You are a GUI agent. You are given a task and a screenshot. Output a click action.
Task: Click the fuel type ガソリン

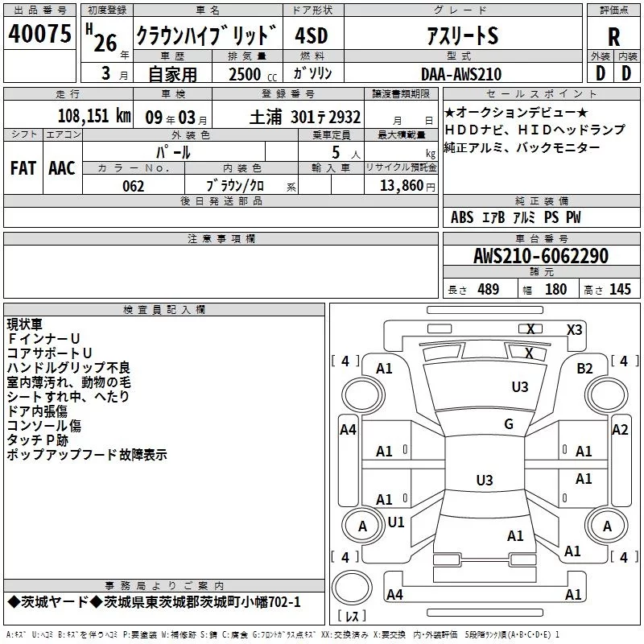[312, 73]
